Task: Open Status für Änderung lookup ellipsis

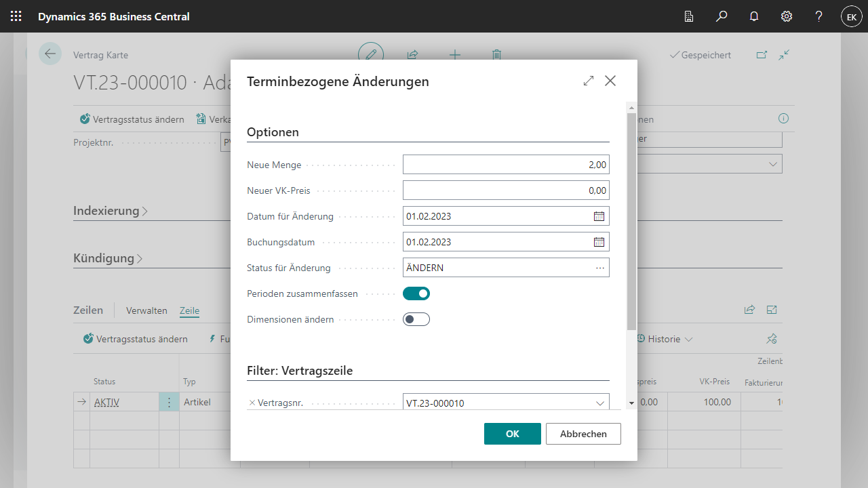Action: coord(599,268)
